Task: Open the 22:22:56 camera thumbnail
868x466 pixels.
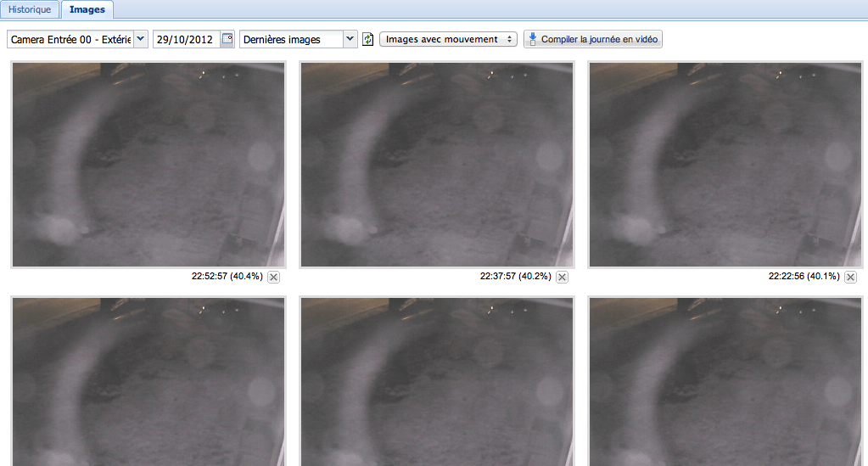Action: [x=725, y=165]
